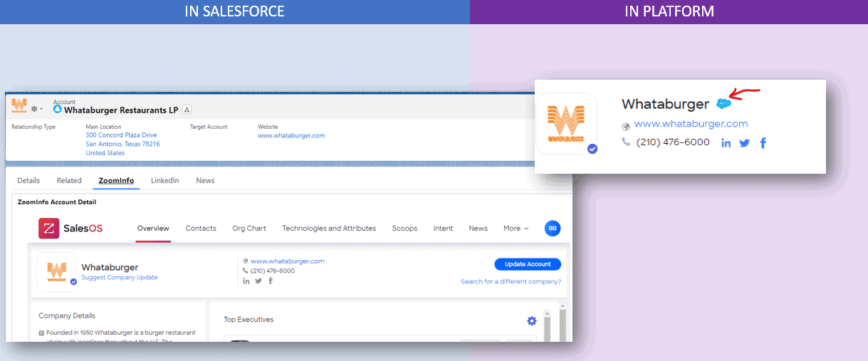Screen dimensions: 868x361
Task: Open the Contacts tab in SalesOS
Action: [x=201, y=229]
